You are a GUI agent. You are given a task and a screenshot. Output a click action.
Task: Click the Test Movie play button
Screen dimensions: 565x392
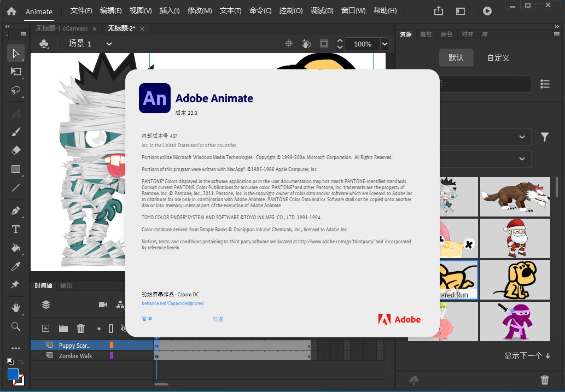point(487,11)
